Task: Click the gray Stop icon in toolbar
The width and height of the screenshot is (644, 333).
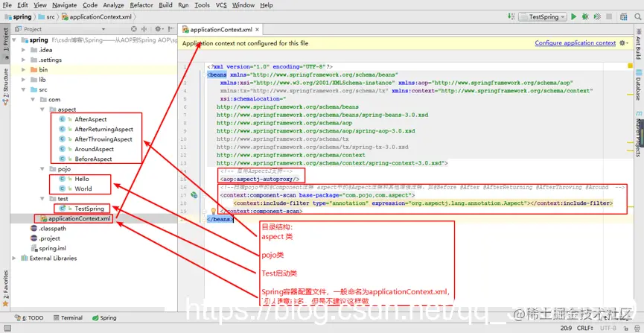Action: [x=609, y=17]
